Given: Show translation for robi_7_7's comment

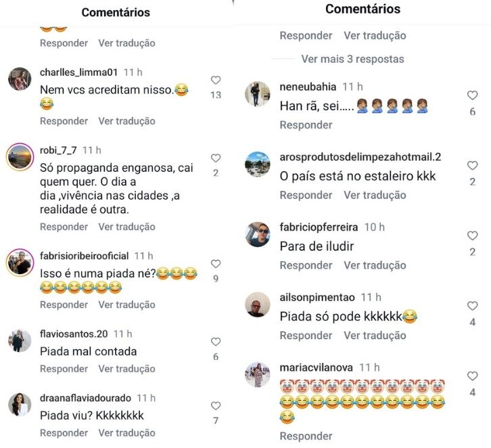Looking at the screenshot, I should pos(127,227).
